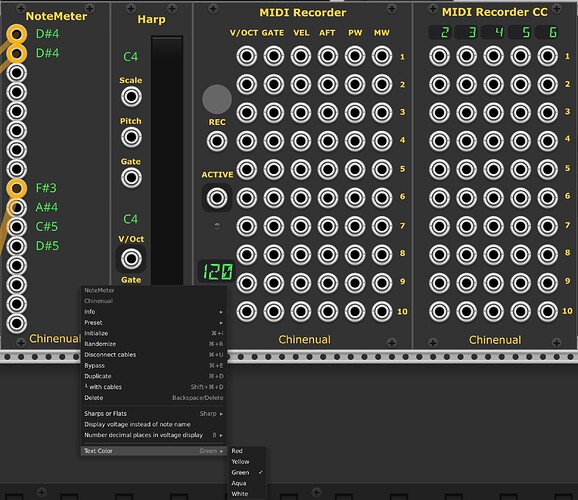
Task: Select Red text color
Action: pyautogui.click(x=247, y=451)
